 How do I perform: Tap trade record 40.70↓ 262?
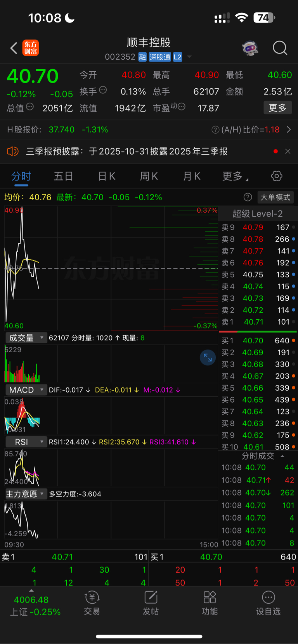point(258,492)
